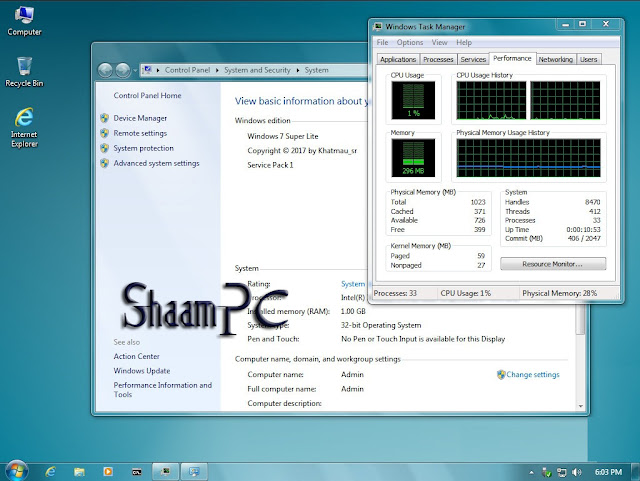Click System and Security breadcrumb

[x=257, y=70]
